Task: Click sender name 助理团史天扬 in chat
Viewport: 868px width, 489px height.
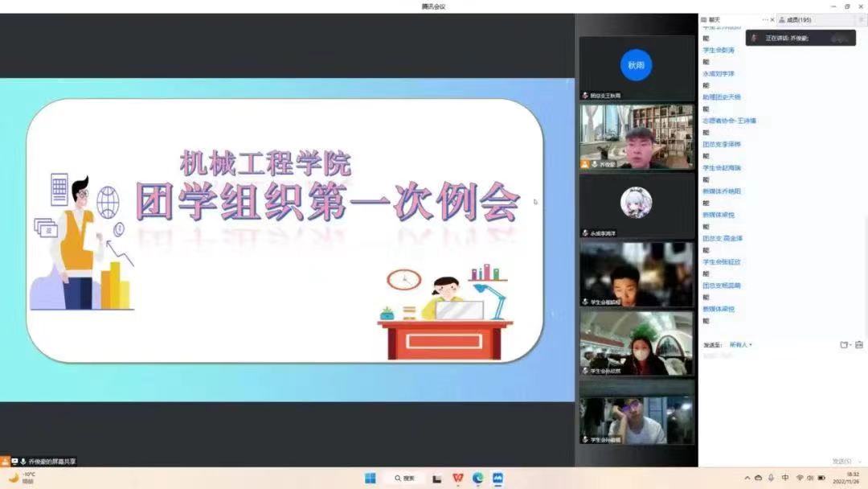Action: (x=722, y=97)
